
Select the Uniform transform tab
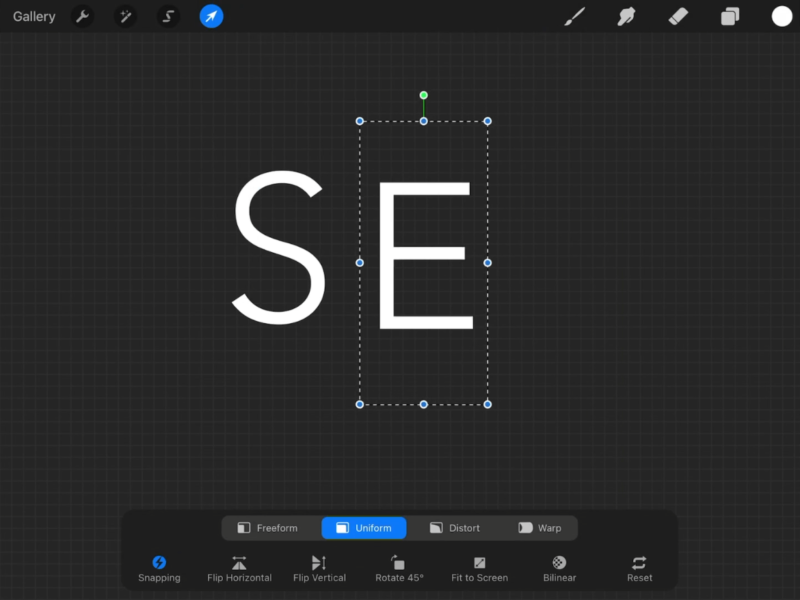click(363, 527)
